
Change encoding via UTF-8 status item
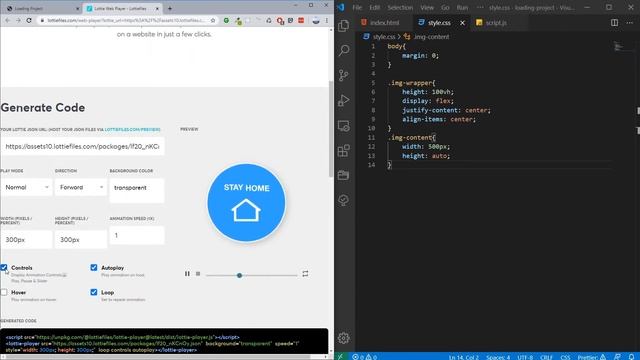point(525,357)
